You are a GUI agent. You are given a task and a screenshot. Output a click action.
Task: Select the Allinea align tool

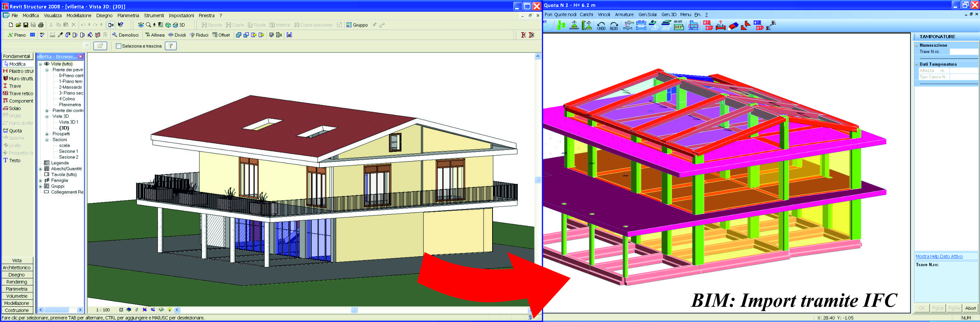[155, 35]
